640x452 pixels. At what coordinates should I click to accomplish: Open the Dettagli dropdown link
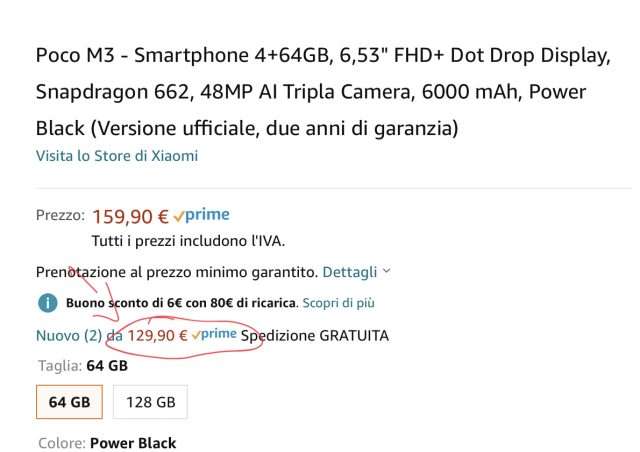350,272
